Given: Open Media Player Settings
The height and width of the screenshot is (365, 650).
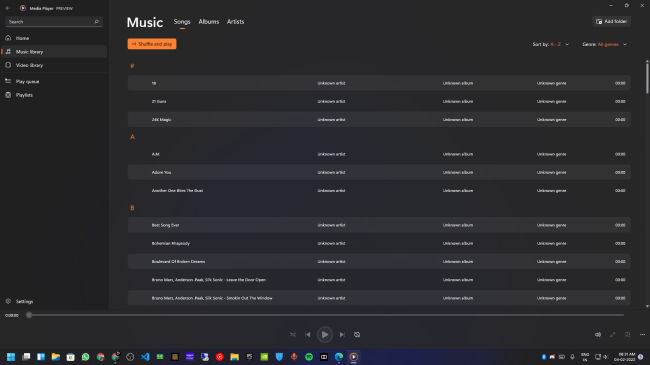Looking at the screenshot, I should click(x=54, y=302).
